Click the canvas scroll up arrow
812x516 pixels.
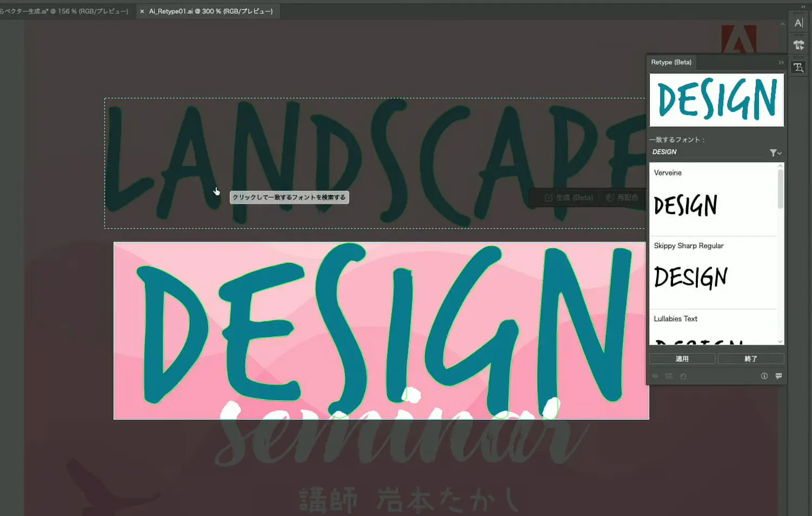click(x=782, y=25)
